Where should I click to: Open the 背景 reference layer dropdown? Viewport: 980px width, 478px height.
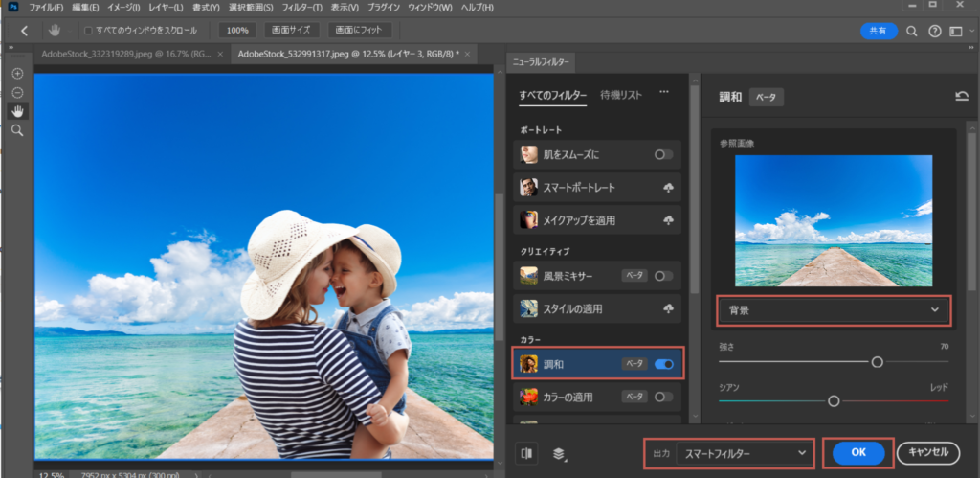click(833, 310)
